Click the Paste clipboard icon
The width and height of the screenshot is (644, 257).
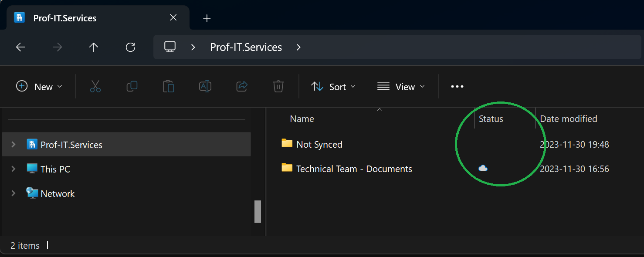[169, 87]
